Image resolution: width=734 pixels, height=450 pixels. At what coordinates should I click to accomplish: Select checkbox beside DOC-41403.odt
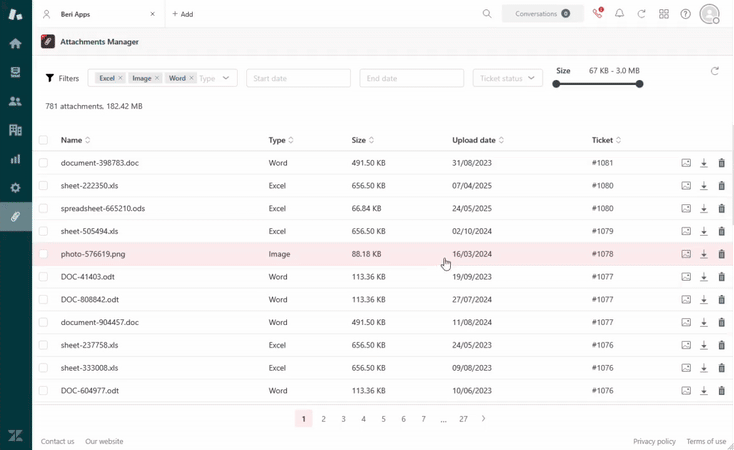point(43,277)
